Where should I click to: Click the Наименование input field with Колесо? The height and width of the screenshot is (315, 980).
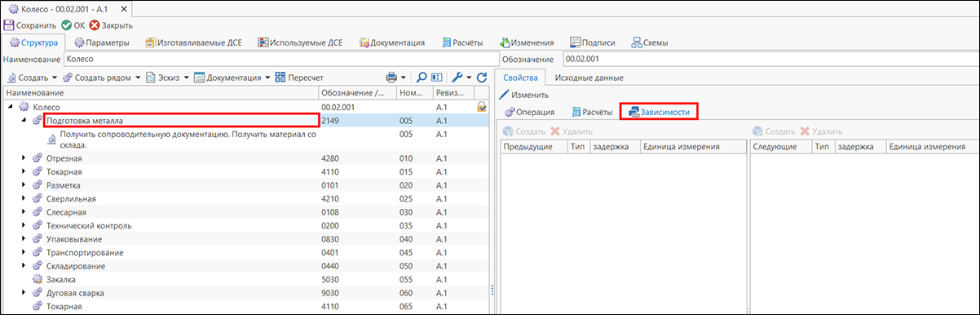pos(280,60)
